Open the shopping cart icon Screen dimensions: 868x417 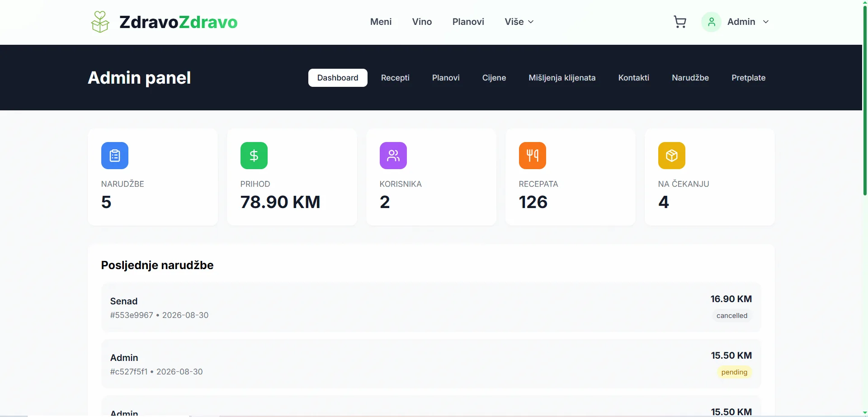[680, 22]
